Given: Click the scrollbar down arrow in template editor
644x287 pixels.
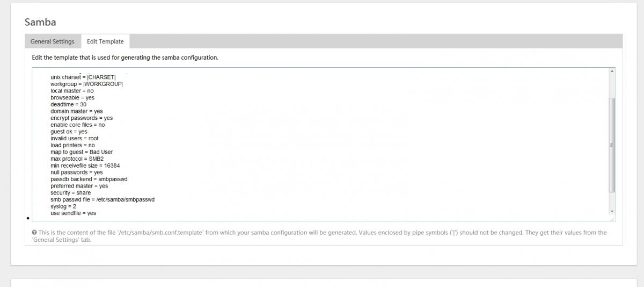Looking at the screenshot, I should [x=612, y=211].
